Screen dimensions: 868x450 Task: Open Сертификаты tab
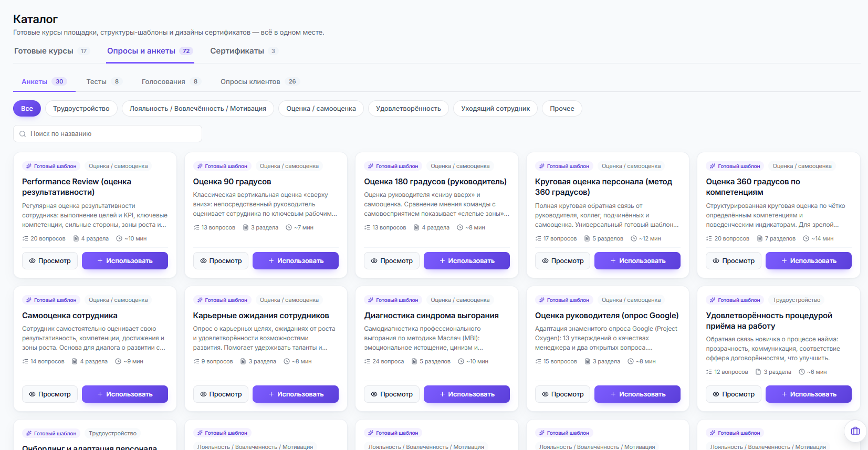click(x=244, y=51)
